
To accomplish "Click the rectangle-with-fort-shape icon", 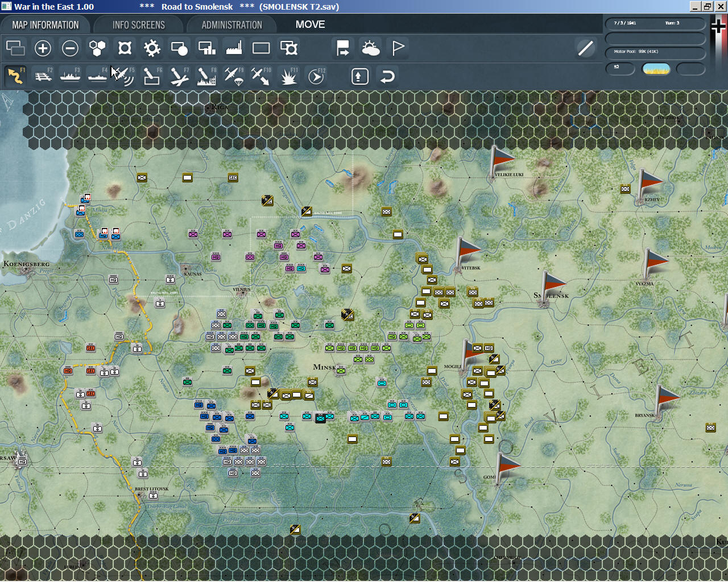I will pos(289,48).
